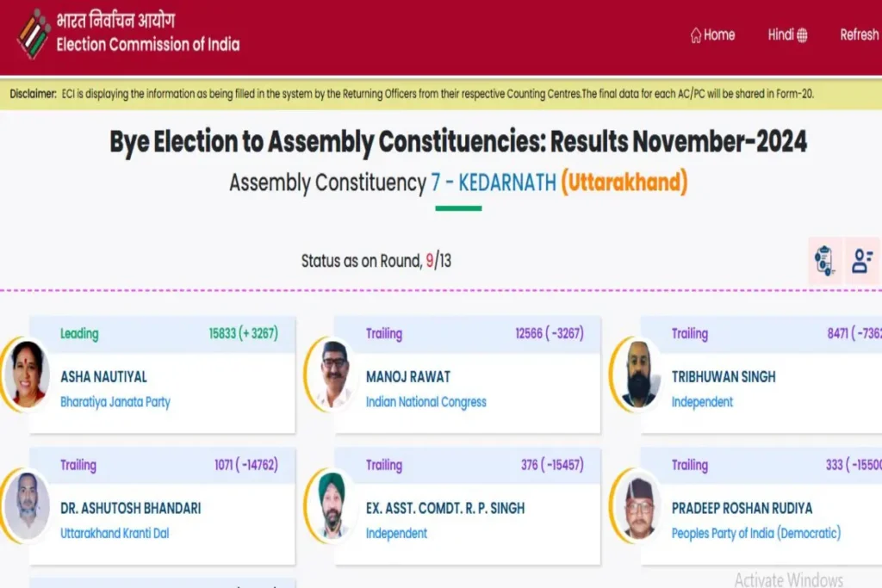Viewport: 882px width, 588px height.
Task: Click Dr. Ashutosh Bhandari's photo
Action: (x=26, y=505)
